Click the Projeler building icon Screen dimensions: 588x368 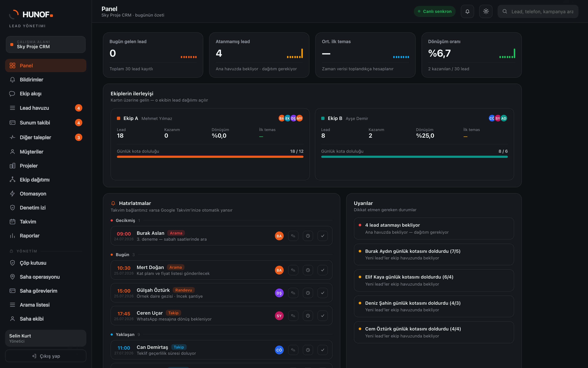(12, 166)
